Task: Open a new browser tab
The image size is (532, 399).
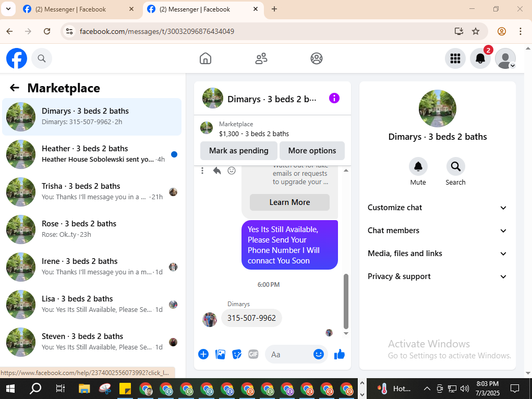Action: click(x=274, y=9)
